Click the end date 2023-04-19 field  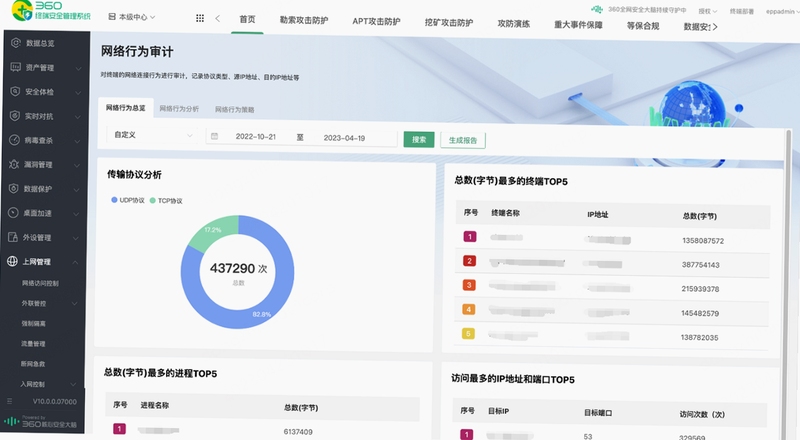pos(344,138)
